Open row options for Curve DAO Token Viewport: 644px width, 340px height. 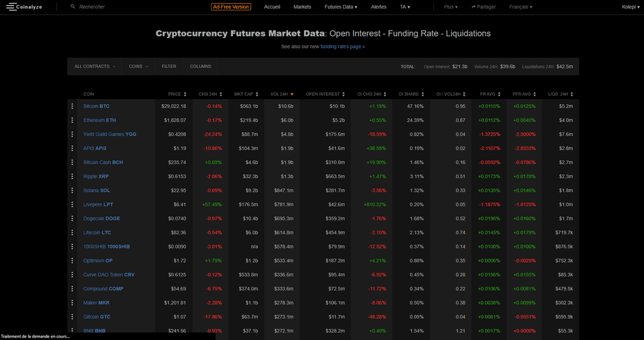click(72, 274)
